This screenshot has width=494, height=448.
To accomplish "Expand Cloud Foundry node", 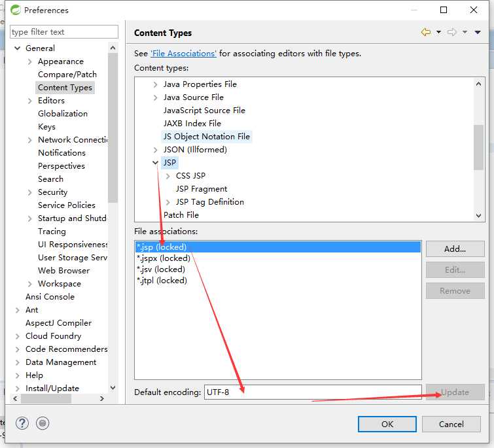I will pyautogui.click(x=18, y=336).
